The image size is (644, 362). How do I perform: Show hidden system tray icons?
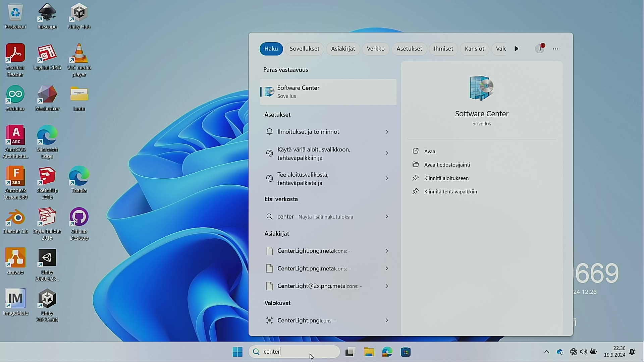point(546,352)
